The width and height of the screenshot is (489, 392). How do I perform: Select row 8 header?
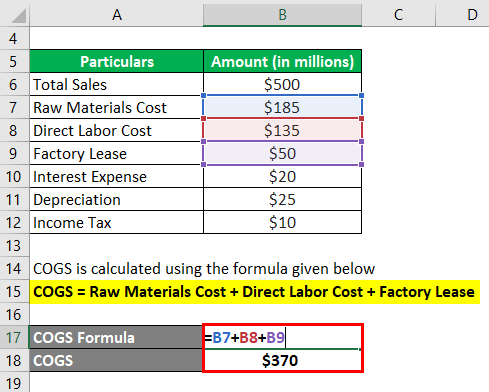click(14, 131)
